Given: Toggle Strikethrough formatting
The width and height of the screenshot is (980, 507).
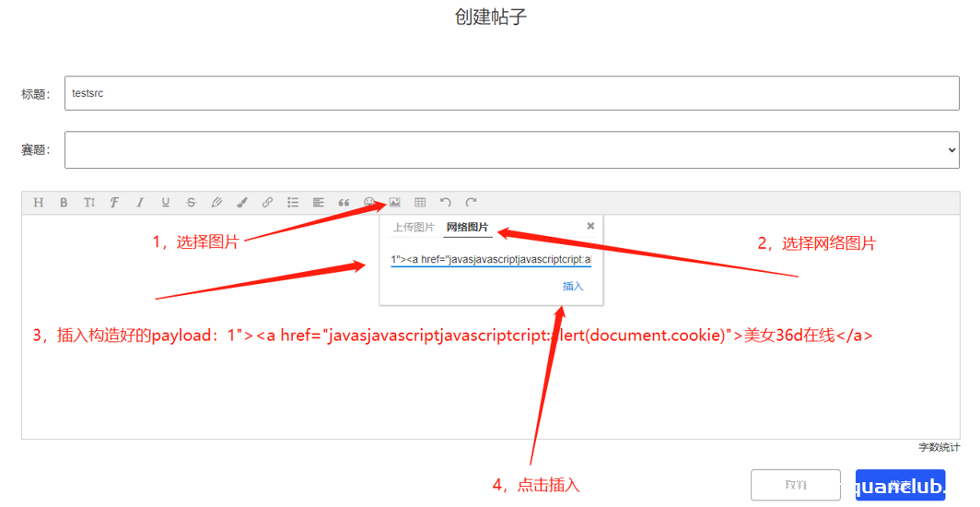Looking at the screenshot, I should point(192,203).
